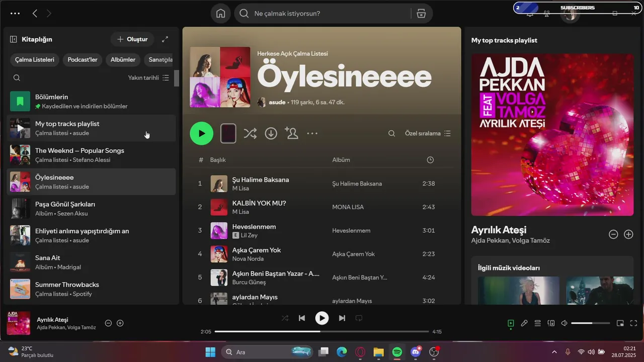Toggle the Now Playing view icon
Viewport: 644px width, 362px height.
(511, 323)
